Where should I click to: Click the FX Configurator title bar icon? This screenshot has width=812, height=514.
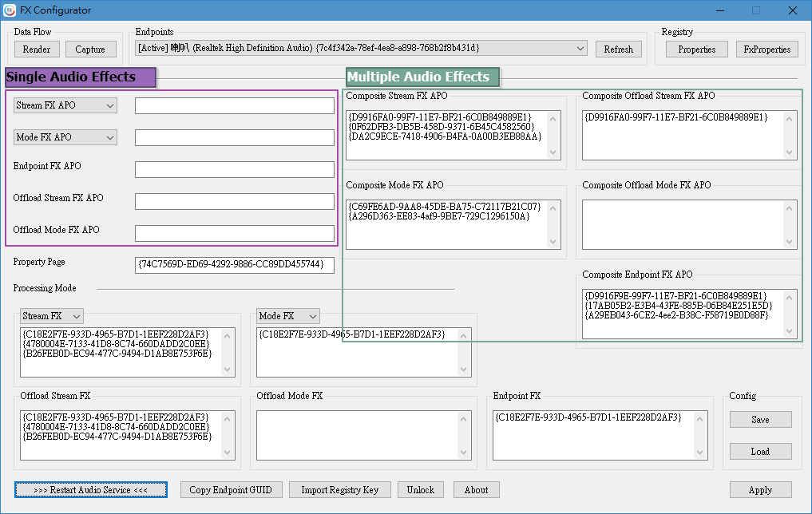click(x=10, y=10)
